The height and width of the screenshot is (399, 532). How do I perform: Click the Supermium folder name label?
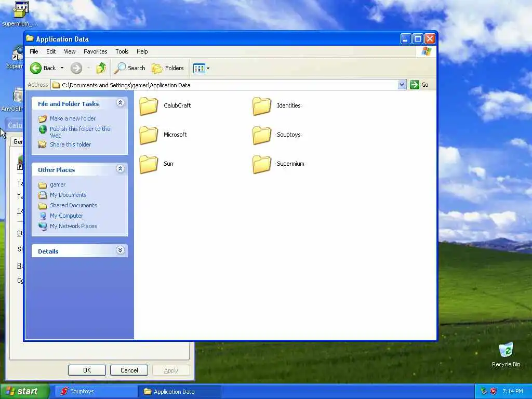click(x=290, y=164)
